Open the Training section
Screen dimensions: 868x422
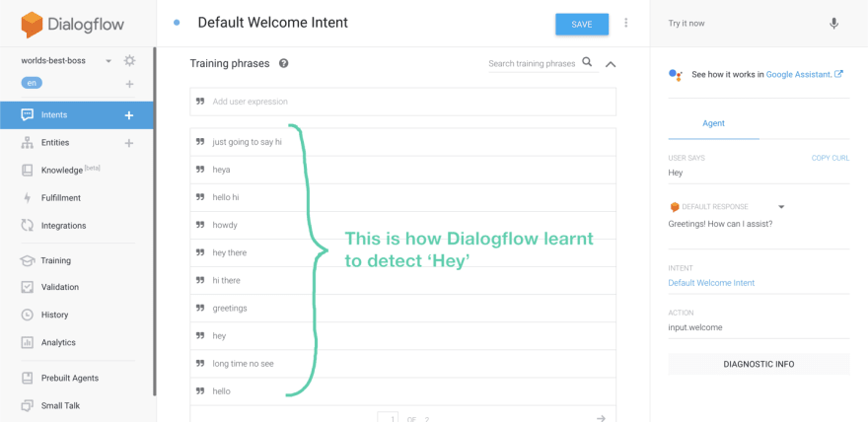(56, 260)
